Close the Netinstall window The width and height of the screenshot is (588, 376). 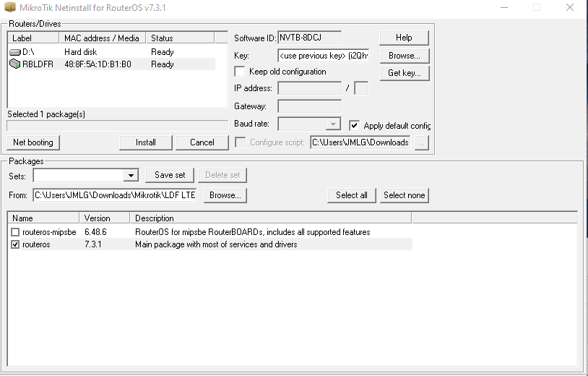(x=570, y=7)
